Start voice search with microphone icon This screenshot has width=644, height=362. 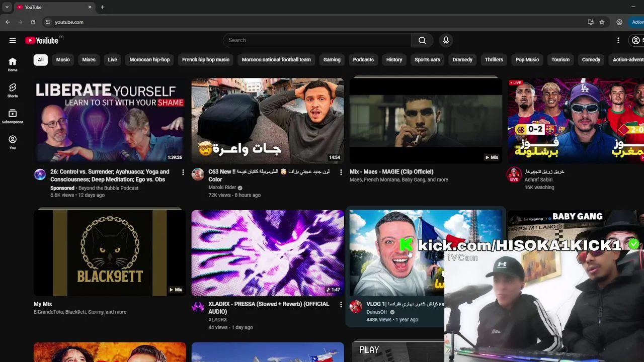click(446, 40)
